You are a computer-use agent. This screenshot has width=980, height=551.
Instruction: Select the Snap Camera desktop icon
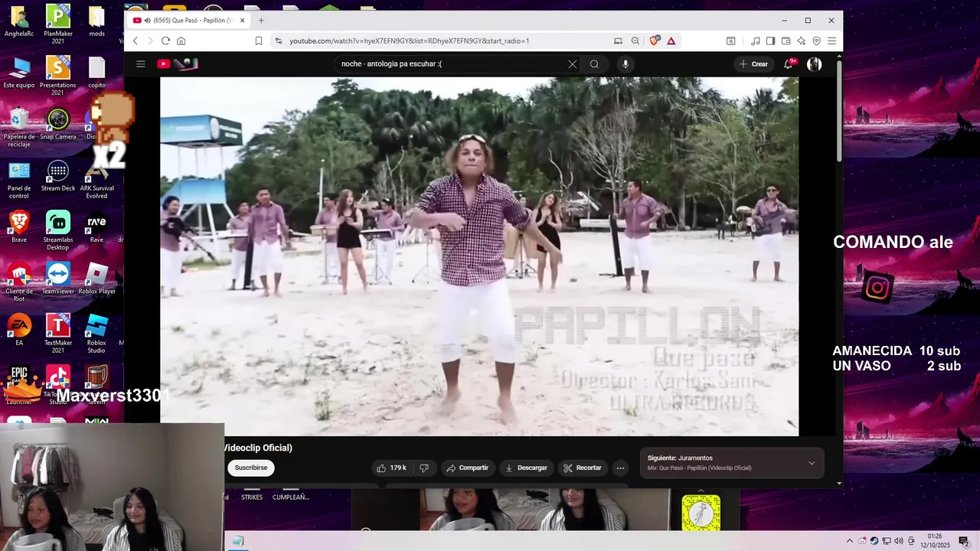tap(58, 124)
